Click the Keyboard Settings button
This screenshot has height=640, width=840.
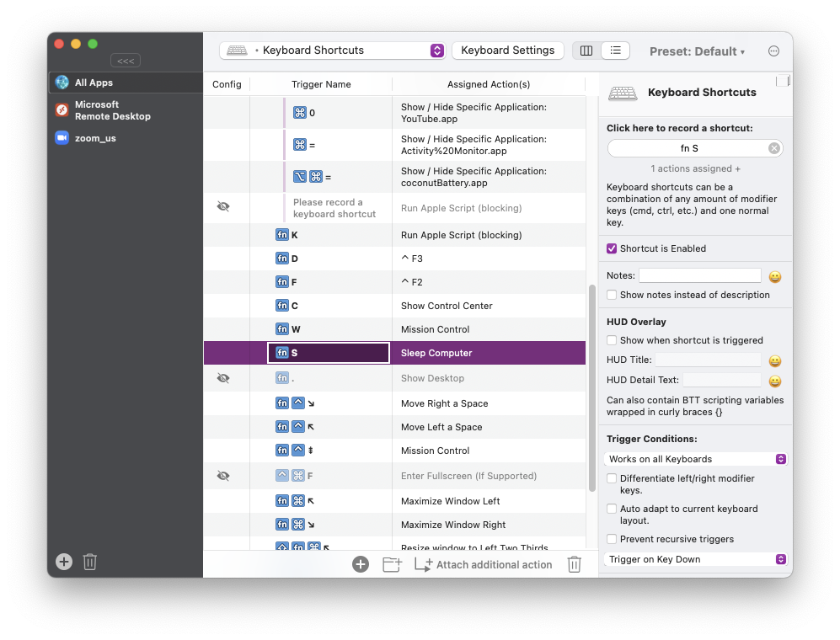[508, 51]
